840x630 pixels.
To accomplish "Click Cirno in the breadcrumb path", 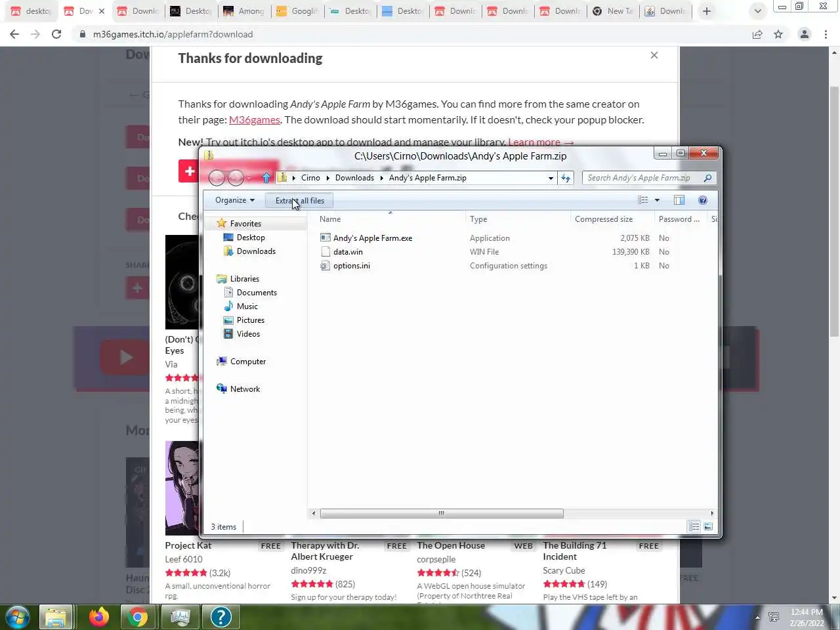I will [x=310, y=178].
